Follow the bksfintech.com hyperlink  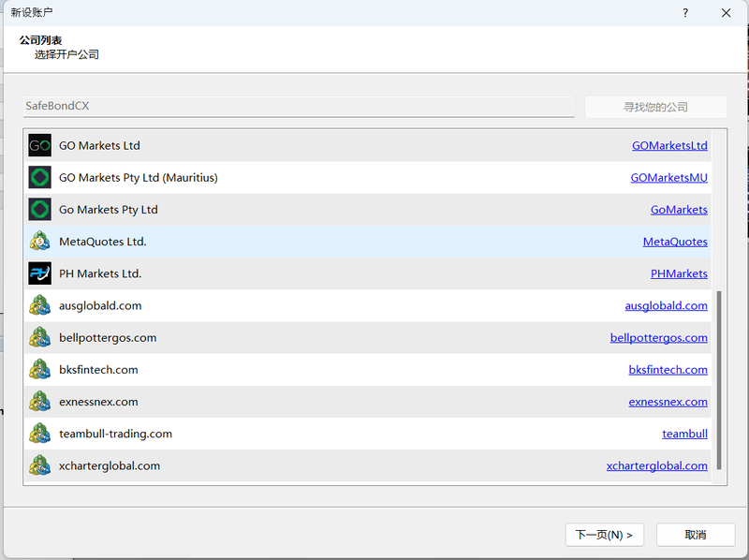click(668, 369)
